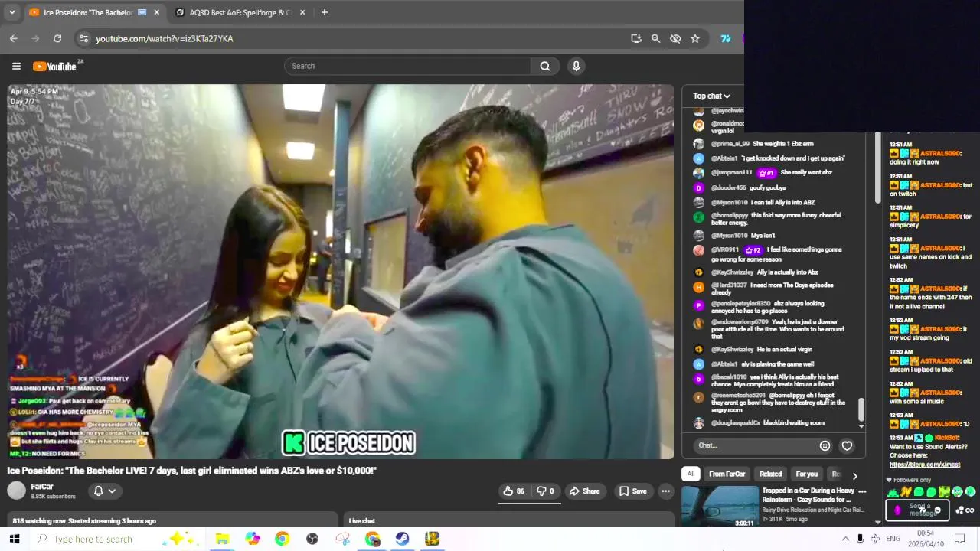
Task: Bookmark this page with the star icon
Action: click(x=695, y=38)
